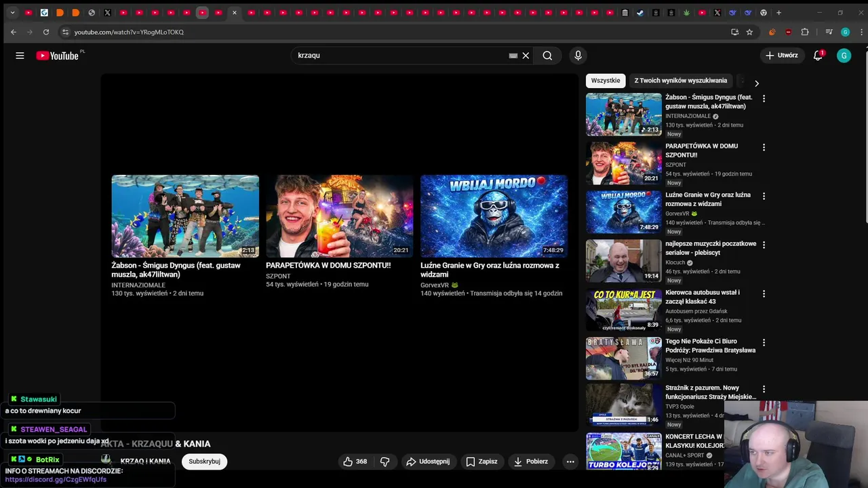Reload the page with refresh icon
Screen dimensions: 868x488
46,32
